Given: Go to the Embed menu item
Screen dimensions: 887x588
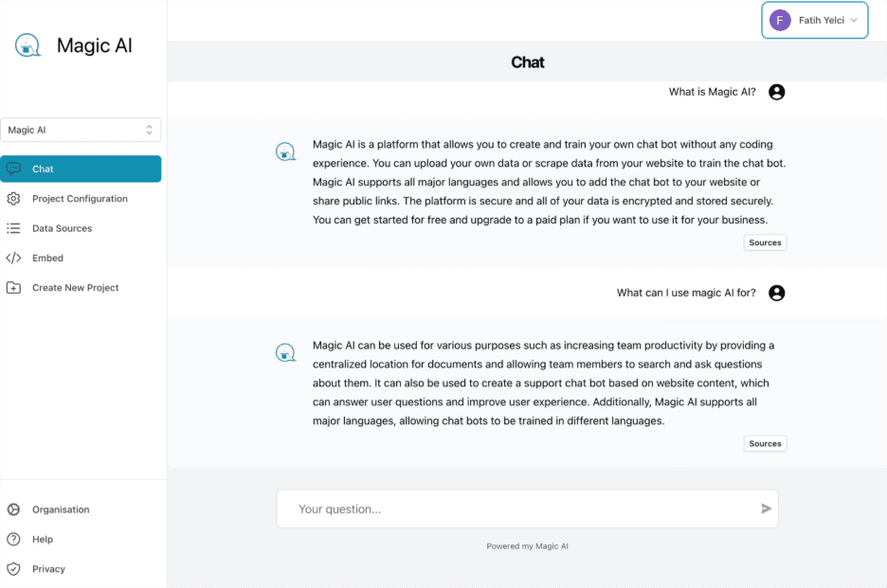Looking at the screenshot, I should pos(47,258).
